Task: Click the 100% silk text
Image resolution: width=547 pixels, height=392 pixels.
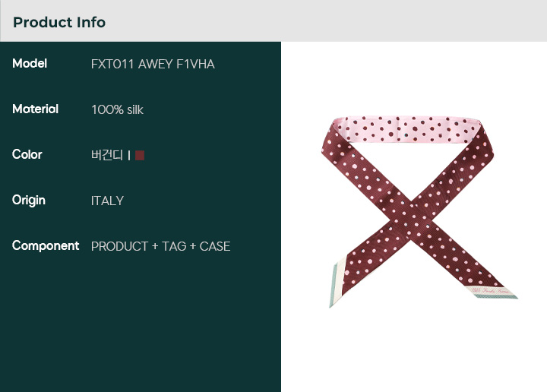Action: [x=117, y=109]
